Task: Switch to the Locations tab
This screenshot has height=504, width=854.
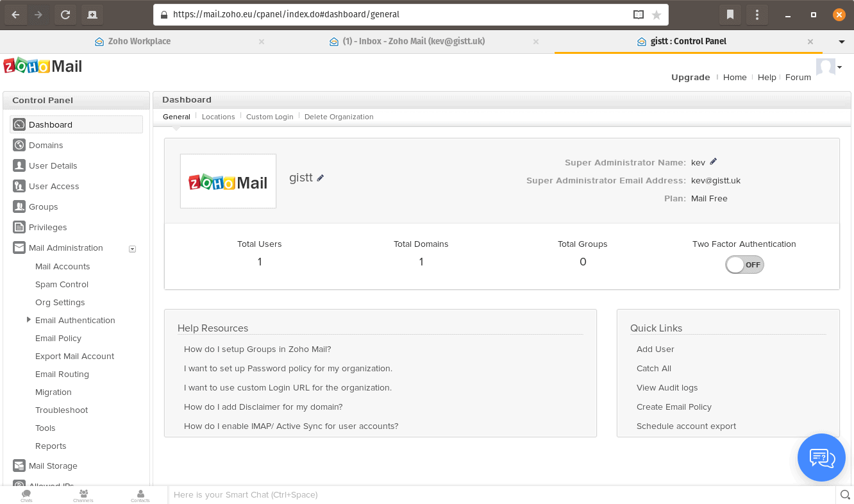Action: 218,117
